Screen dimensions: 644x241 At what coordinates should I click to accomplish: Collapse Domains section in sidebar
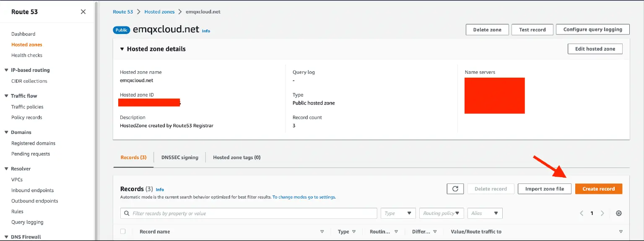pyautogui.click(x=6, y=132)
